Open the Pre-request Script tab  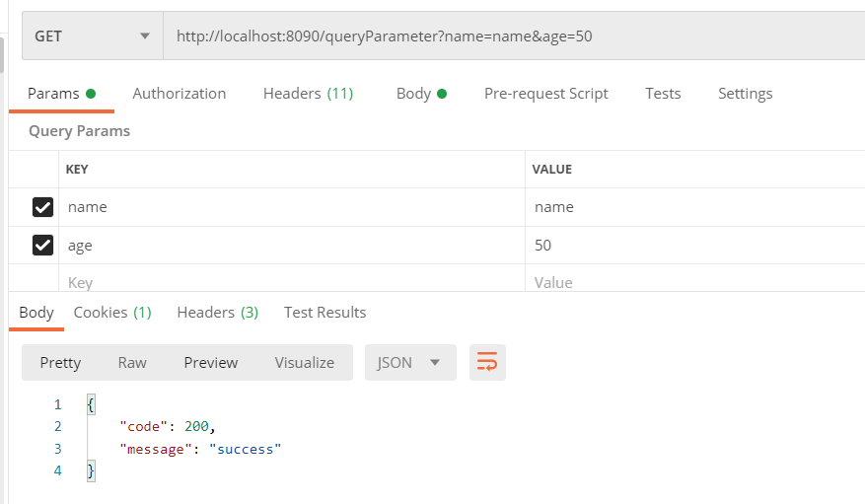(x=545, y=94)
